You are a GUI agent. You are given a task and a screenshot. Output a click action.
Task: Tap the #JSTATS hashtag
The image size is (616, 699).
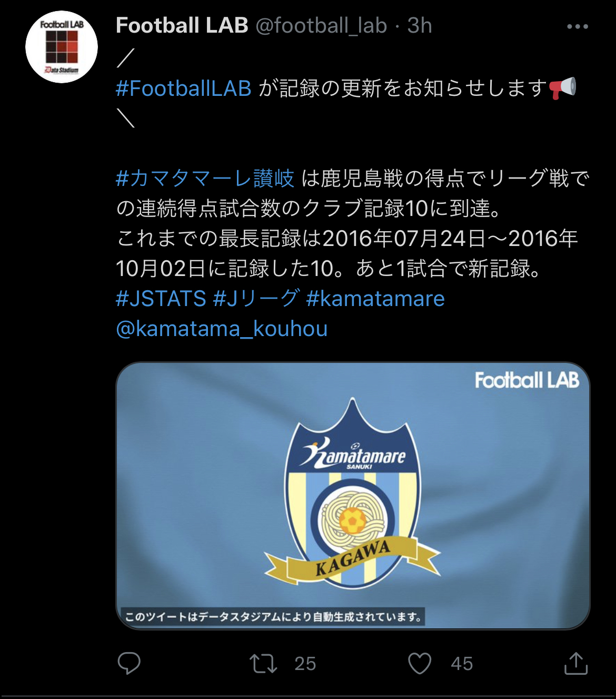pos(161,299)
